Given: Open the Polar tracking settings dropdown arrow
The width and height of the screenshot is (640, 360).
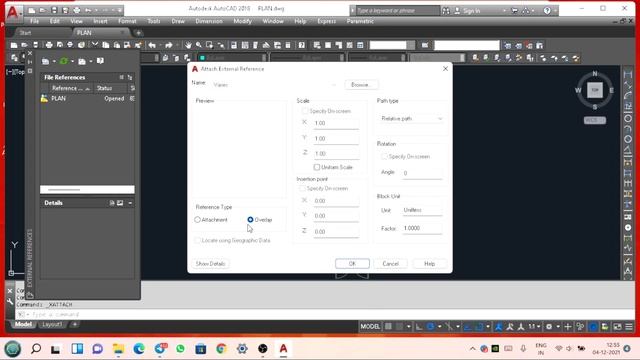Looking at the screenshot, I should 440,327.
